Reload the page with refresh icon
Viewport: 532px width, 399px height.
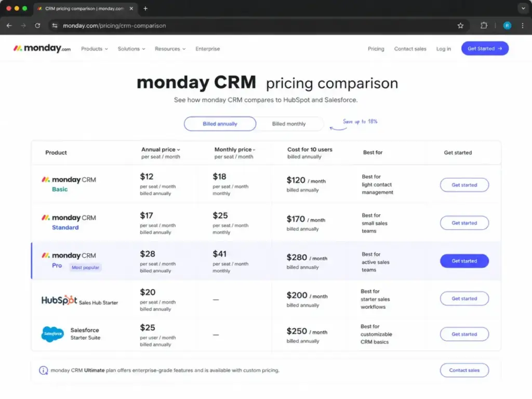click(37, 25)
